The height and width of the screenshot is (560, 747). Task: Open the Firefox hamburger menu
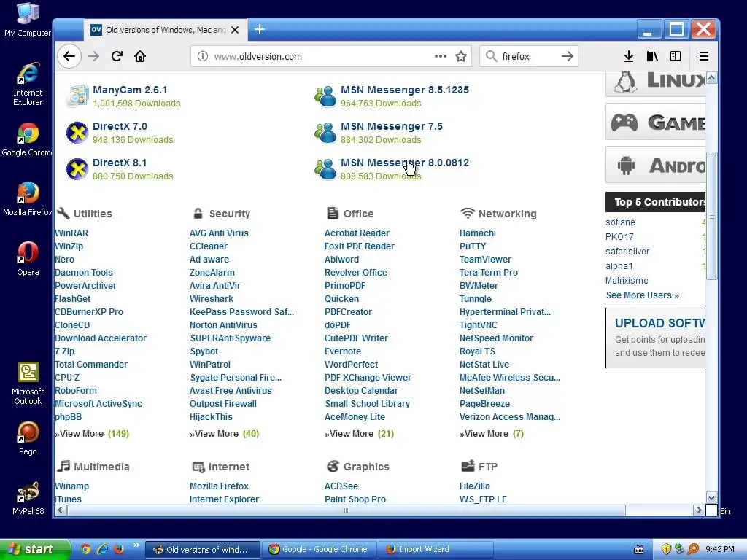(704, 56)
